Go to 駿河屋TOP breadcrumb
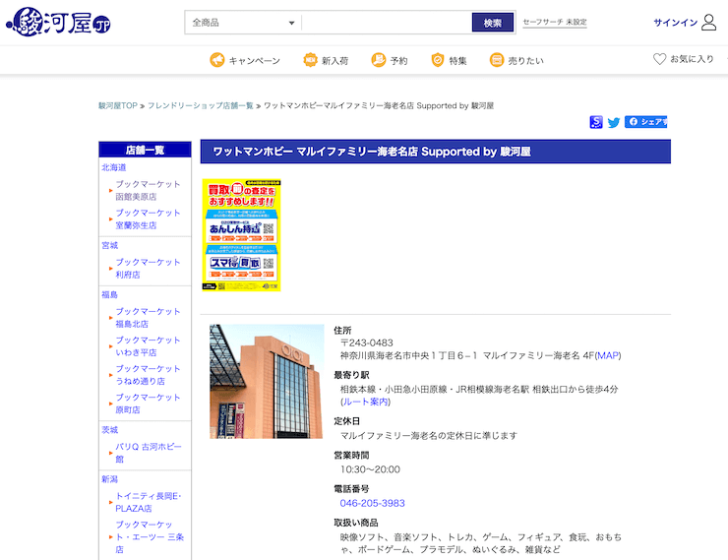Image resolution: width=728 pixels, height=560 pixels. pyautogui.click(x=118, y=106)
